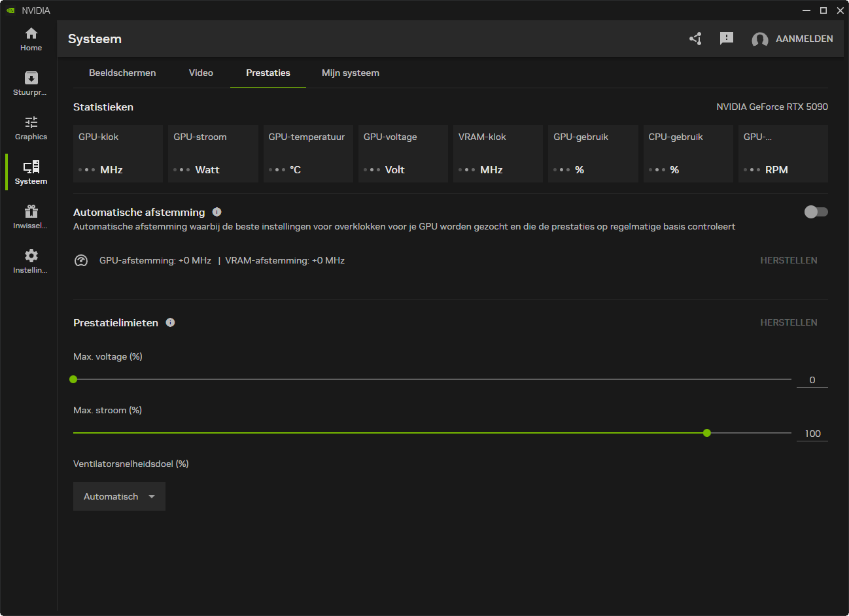The image size is (849, 616).
Task: Click the share icon in the header
Action: pyautogui.click(x=695, y=39)
